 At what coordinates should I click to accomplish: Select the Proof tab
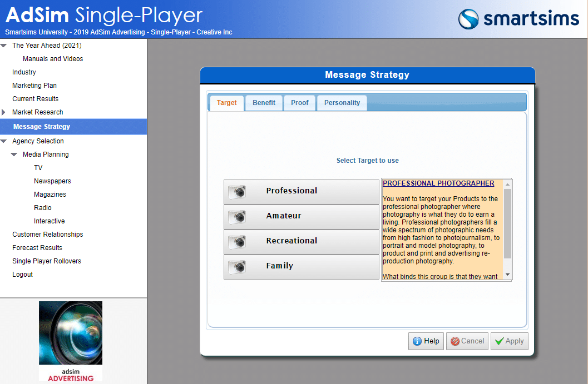(x=299, y=103)
